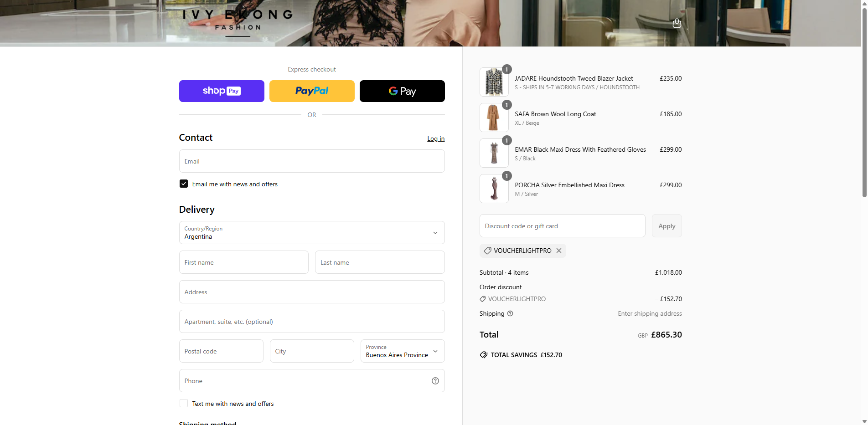The image size is (868, 425).
Task: Click the phone field help icon
Action: coord(435,381)
